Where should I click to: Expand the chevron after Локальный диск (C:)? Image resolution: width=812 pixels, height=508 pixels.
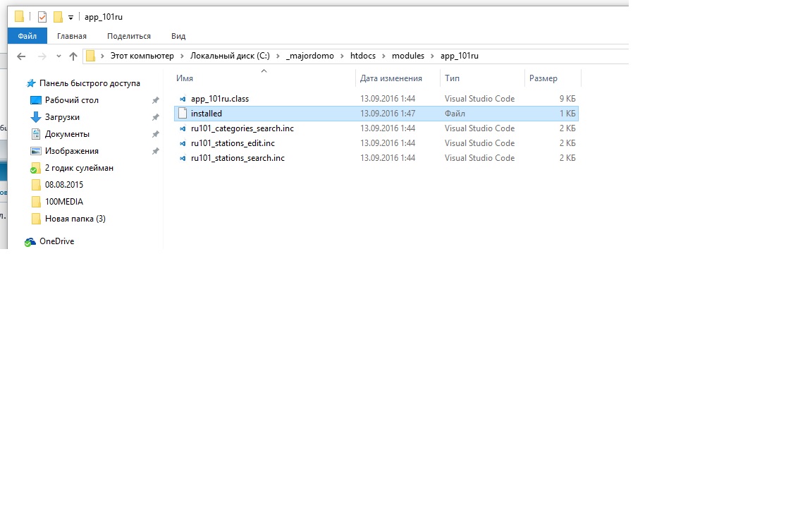(x=278, y=56)
